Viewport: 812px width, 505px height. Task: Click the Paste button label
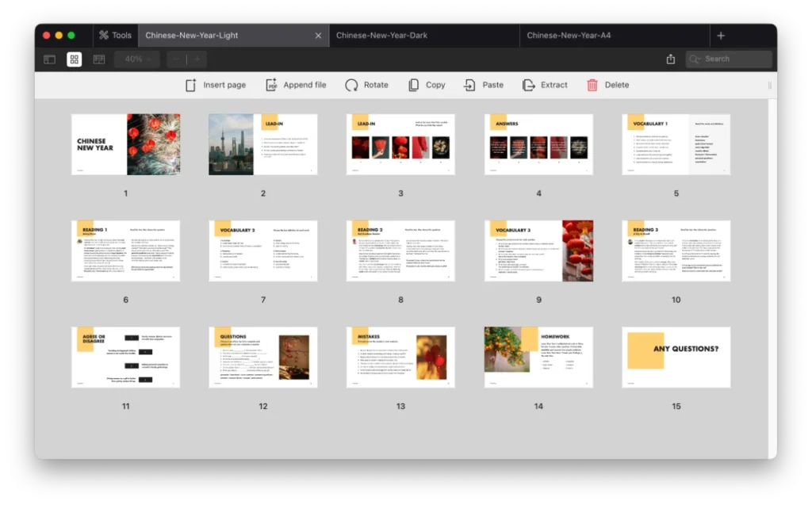click(492, 85)
